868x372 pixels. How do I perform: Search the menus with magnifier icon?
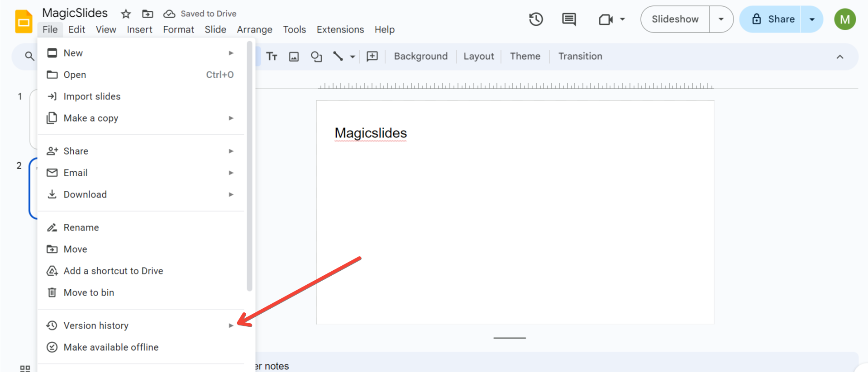29,56
